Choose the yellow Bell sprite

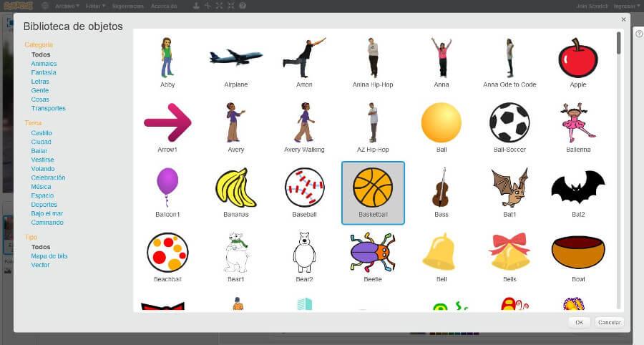[x=441, y=252]
